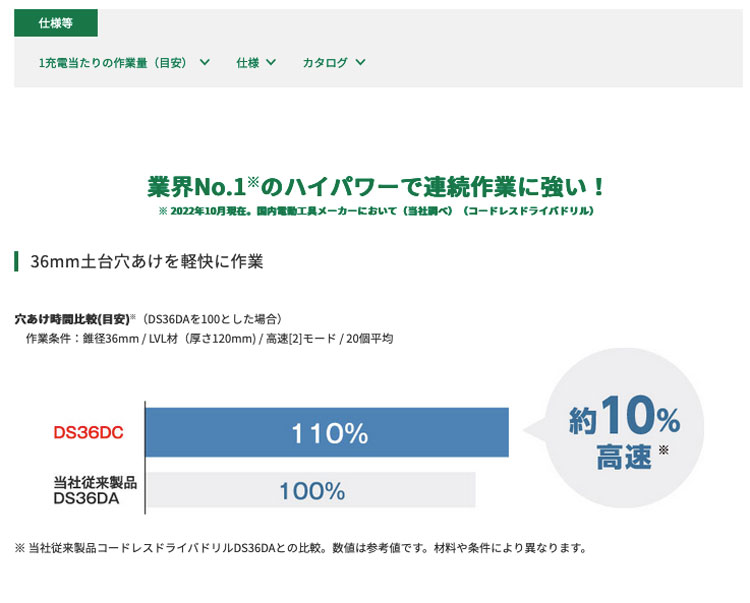
Task: Click the blue 110% bar
Action: [x=328, y=433]
